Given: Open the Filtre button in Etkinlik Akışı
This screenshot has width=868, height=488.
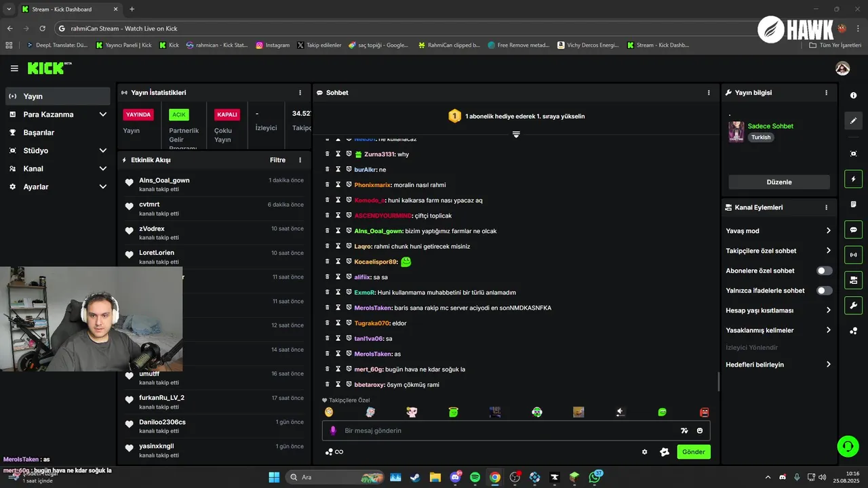Looking at the screenshot, I should 277,160.
